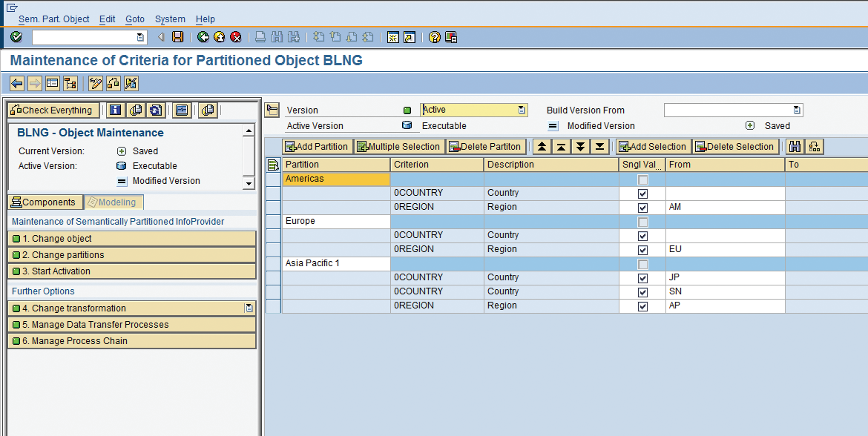Switch to the Components tab

pos(43,202)
